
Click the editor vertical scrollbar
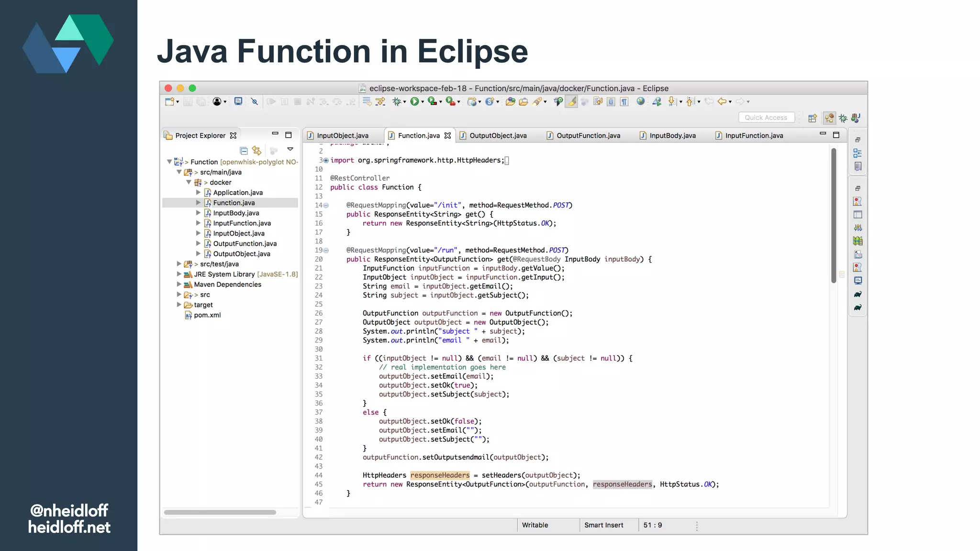coord(834,216)
